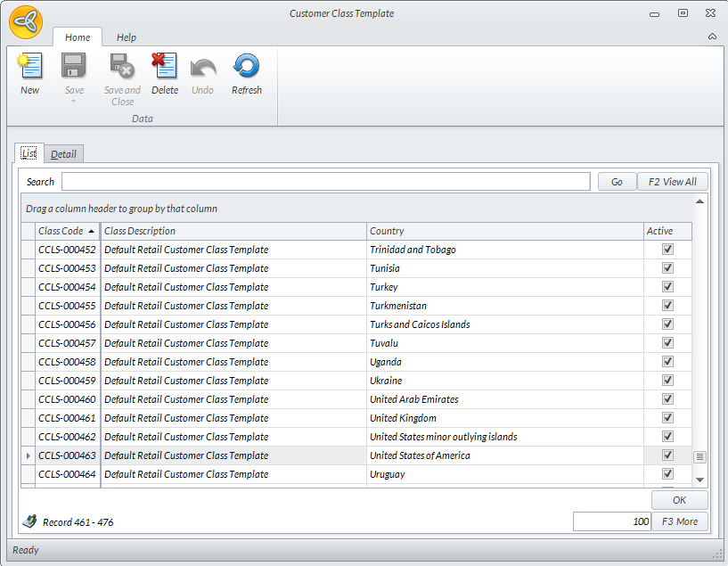Collapse the ribbon with the chevron

point(712,37)
